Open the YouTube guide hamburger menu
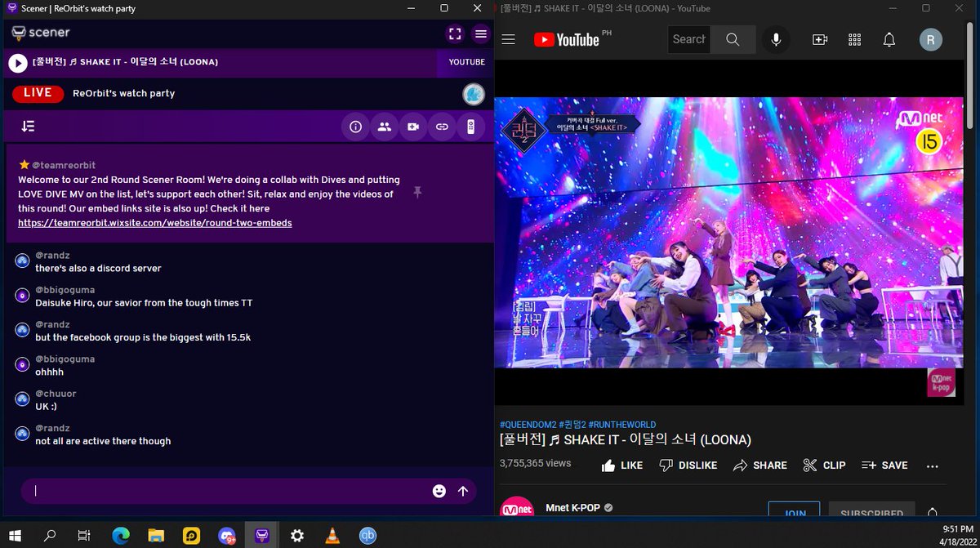This screenshot has width=980, height=548. point(508,39)
